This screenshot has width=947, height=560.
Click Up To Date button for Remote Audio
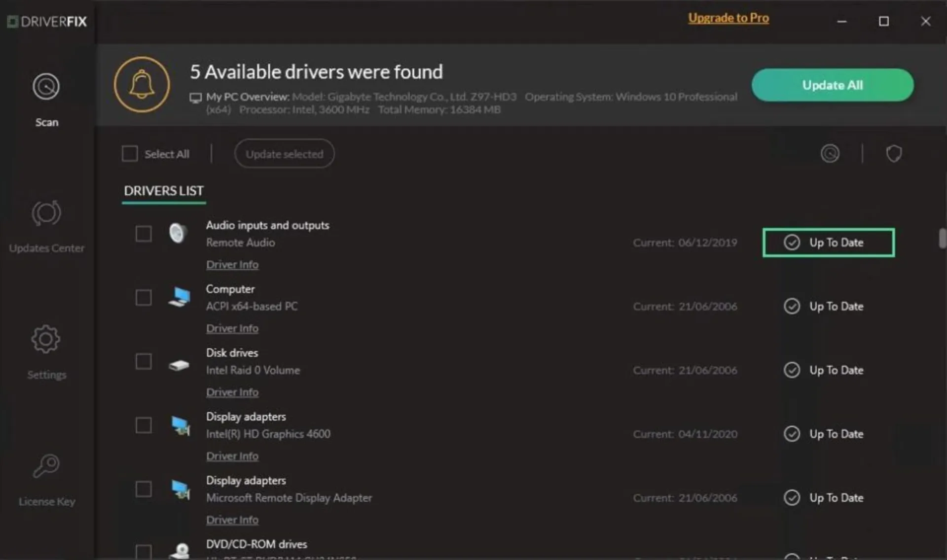click(x=829, y=243)
